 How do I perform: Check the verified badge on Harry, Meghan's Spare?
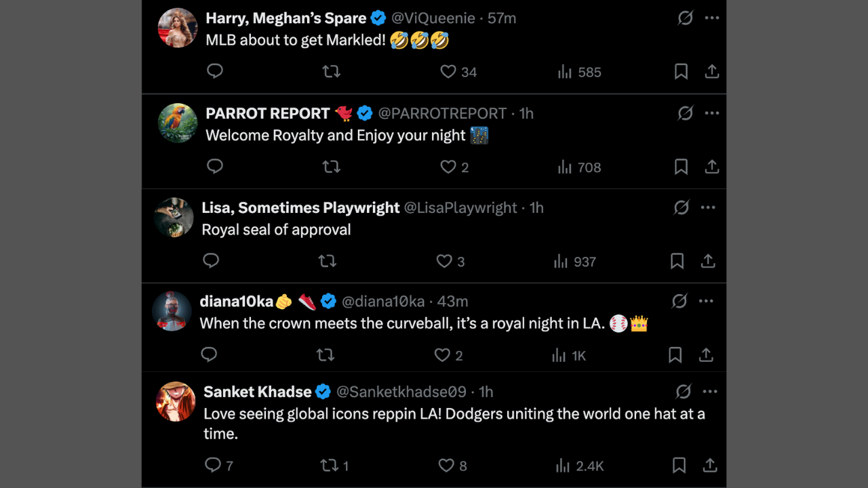tap(378, 18)
